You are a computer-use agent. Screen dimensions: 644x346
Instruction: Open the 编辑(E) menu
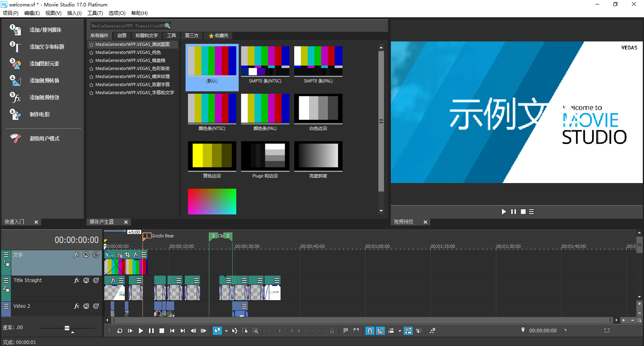click(32, 13)
